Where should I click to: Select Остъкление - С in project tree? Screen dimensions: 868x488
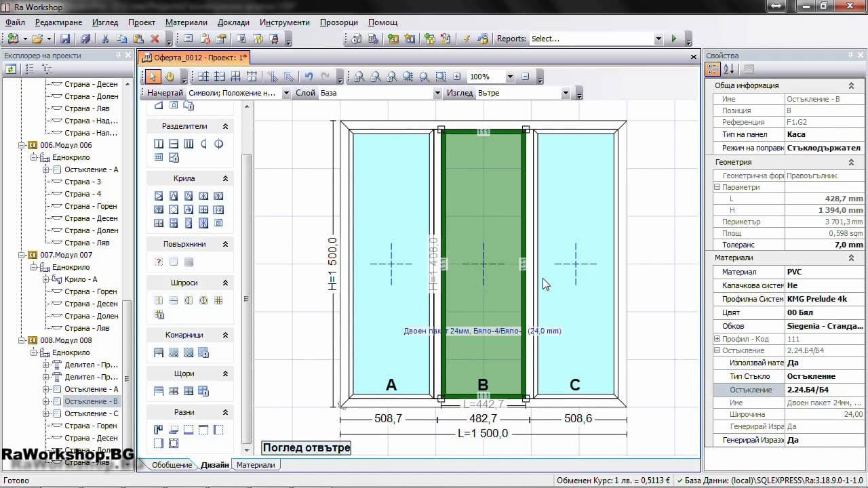pos(92,413)
